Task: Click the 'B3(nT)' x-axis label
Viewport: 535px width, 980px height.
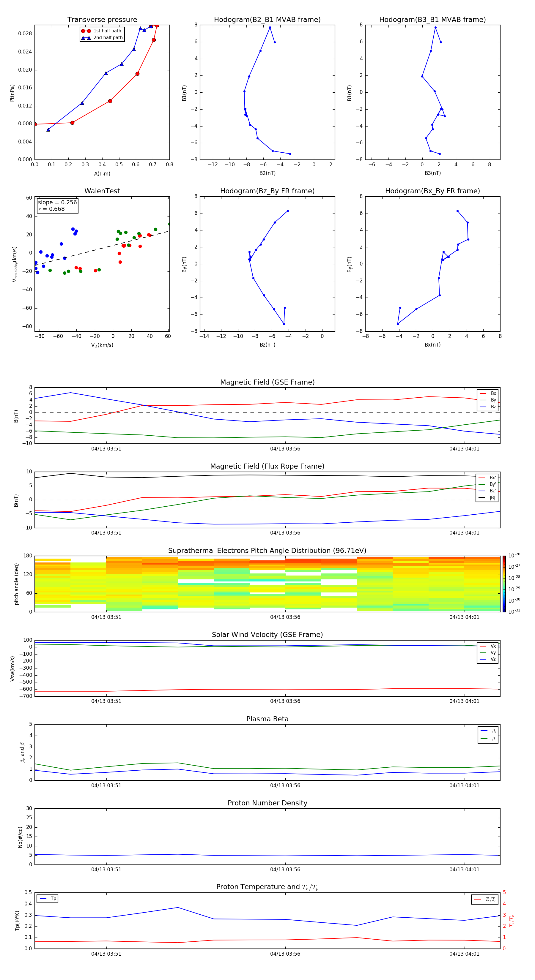Action: [432, 173]
